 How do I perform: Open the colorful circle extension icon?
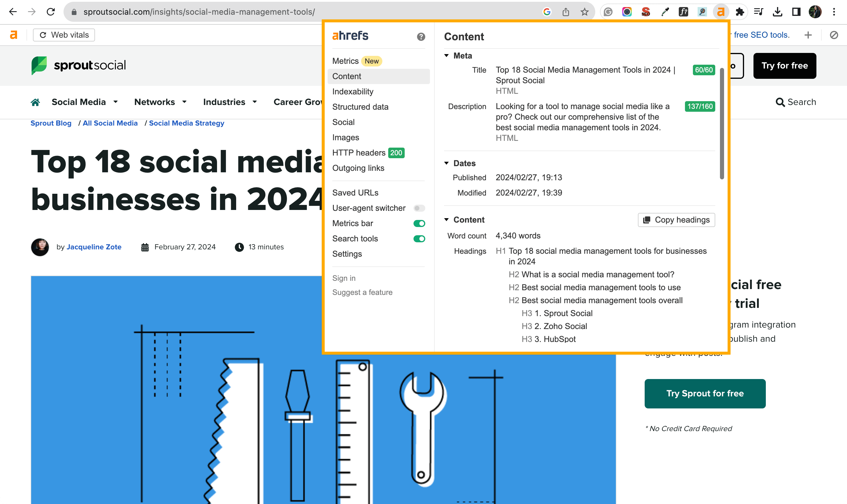(x=627, y=12)
